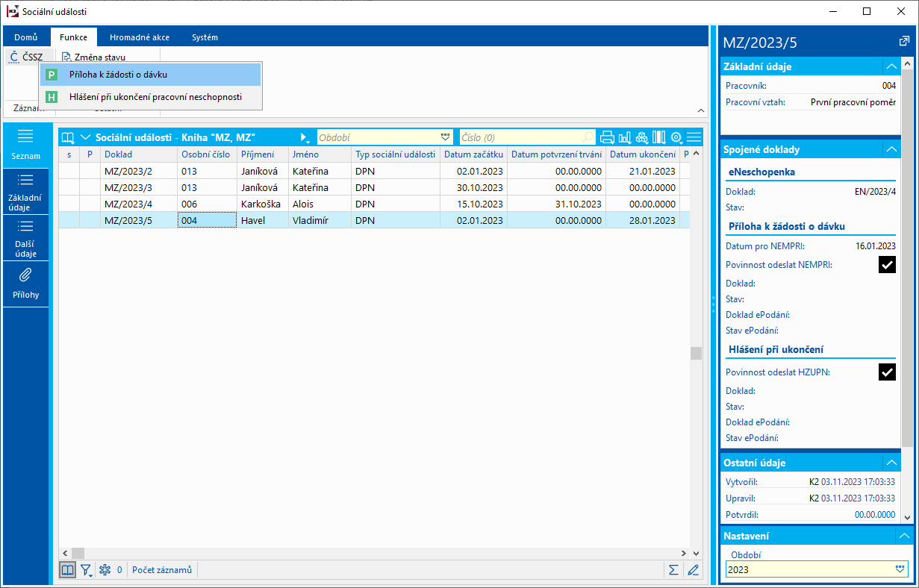
Task: Sort by the Příjmení column header
Action: (x=263, y=154)
